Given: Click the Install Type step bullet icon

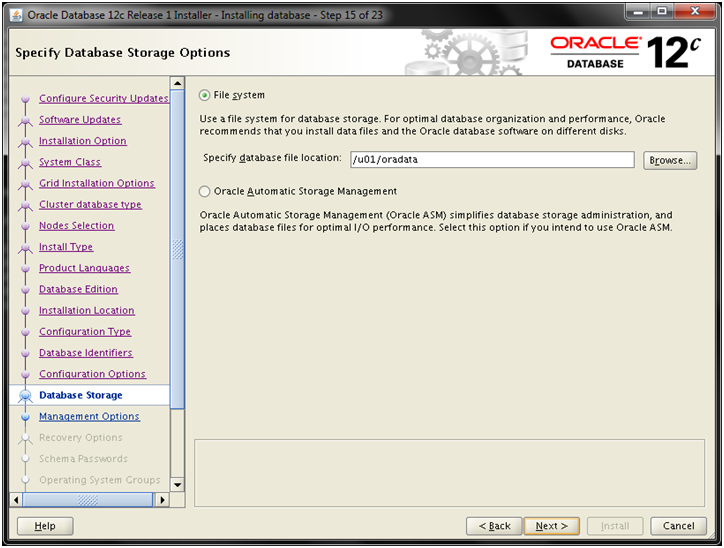Looking at the screenshot, I should pos(25,247).
